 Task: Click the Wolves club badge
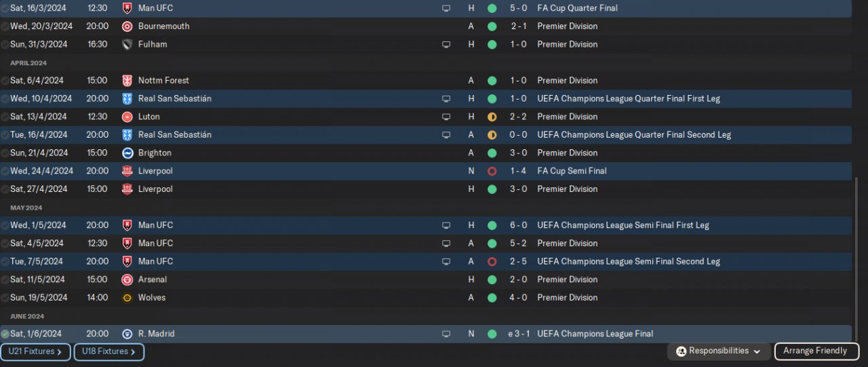coord(127,298)
